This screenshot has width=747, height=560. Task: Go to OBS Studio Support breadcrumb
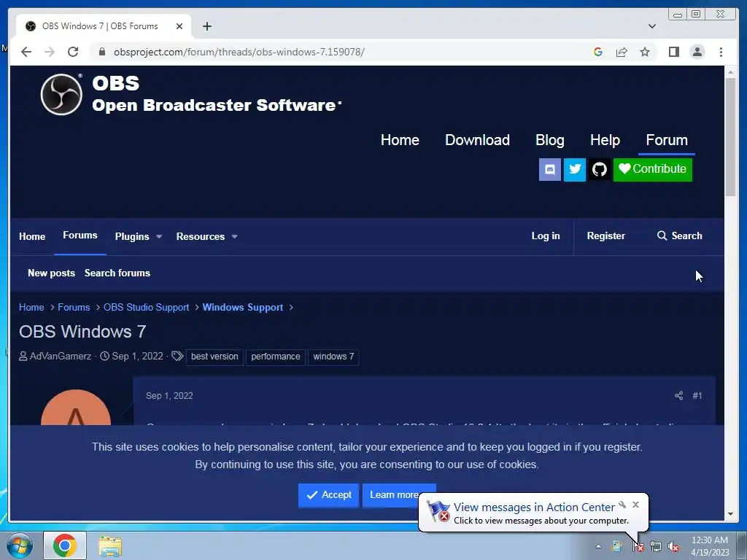pos(146,308)
